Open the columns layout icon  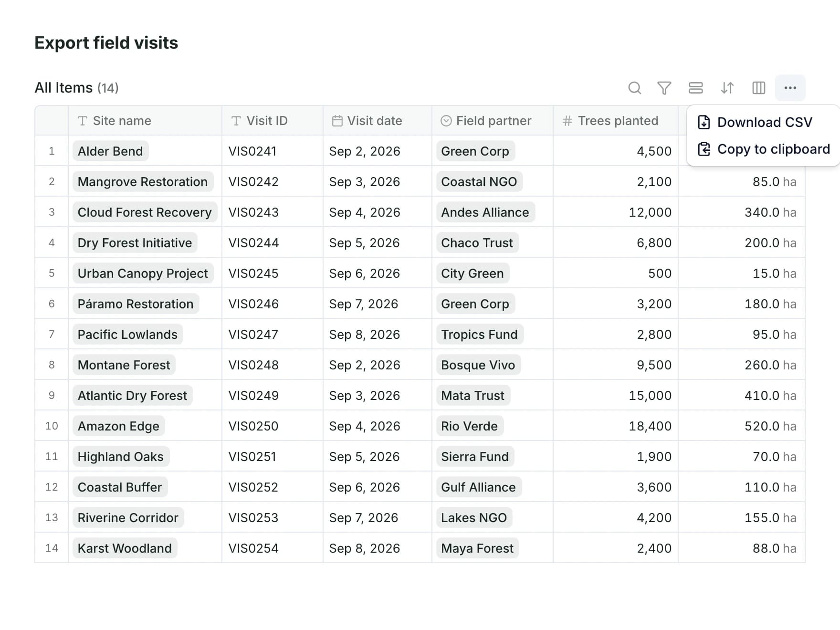pos(758,88)
